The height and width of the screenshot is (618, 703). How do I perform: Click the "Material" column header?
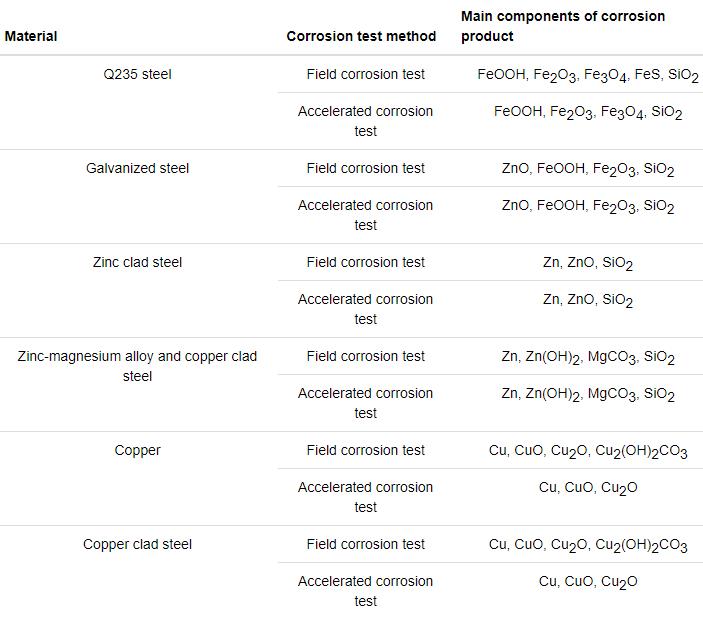pyautogui.click(x=31, y=36)
